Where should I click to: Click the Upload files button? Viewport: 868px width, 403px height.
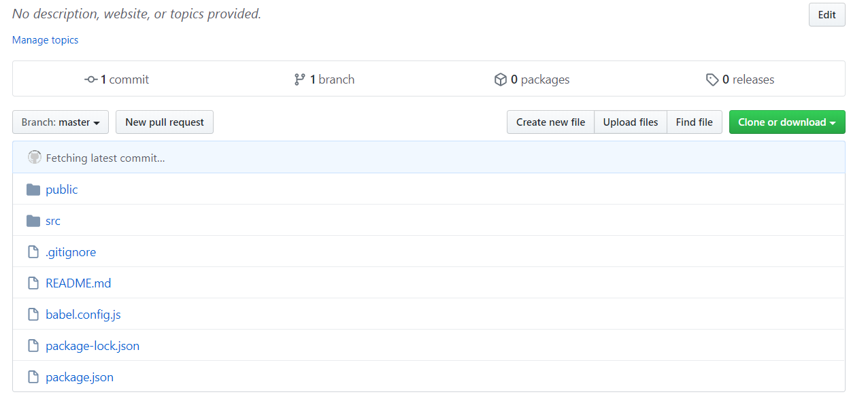(631, 122)
